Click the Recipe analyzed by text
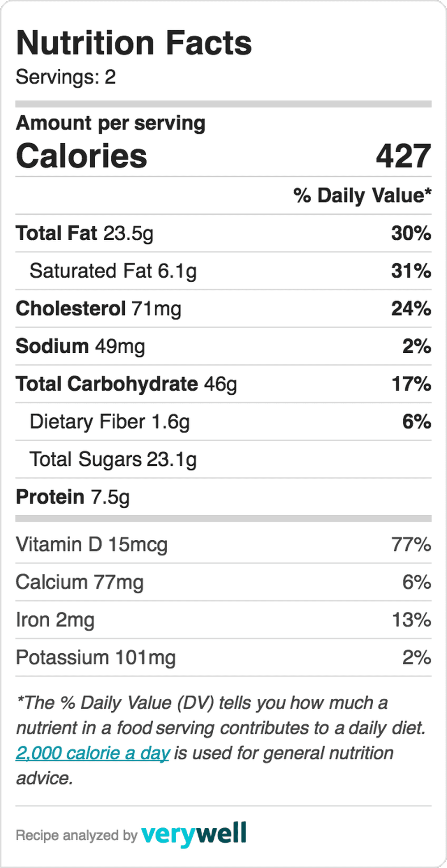 coord(76,835)
